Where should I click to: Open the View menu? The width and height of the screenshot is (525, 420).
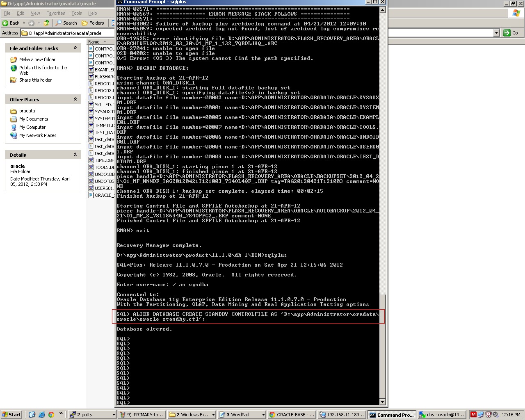(35, 13)
